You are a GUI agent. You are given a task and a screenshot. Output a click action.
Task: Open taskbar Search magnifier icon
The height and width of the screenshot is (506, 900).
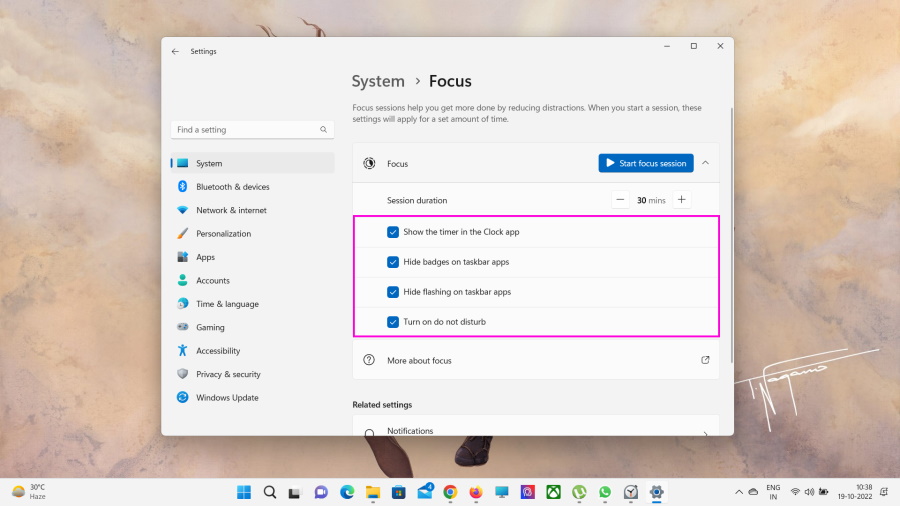point(270,492)
